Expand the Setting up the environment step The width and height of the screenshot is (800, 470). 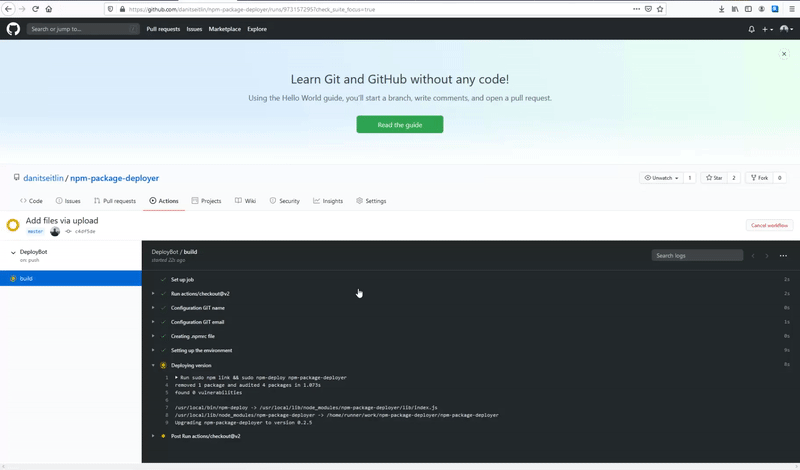point(201,351)
